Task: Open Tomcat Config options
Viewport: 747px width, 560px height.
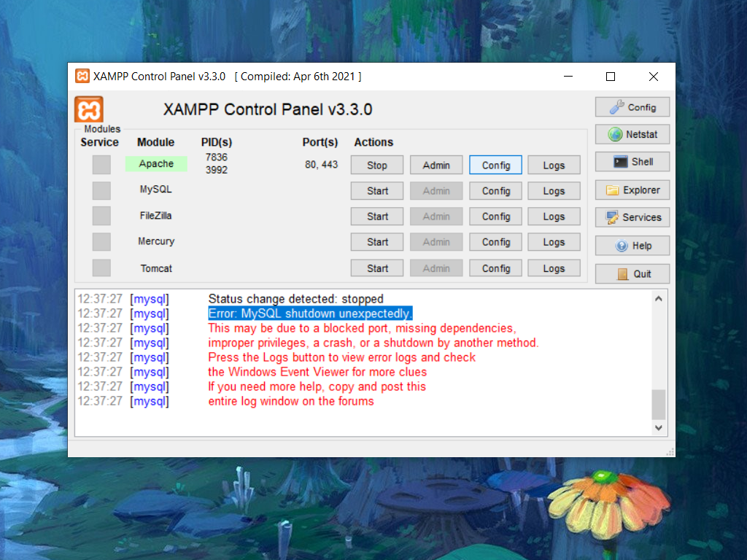Action: click(x=495, y=268)
